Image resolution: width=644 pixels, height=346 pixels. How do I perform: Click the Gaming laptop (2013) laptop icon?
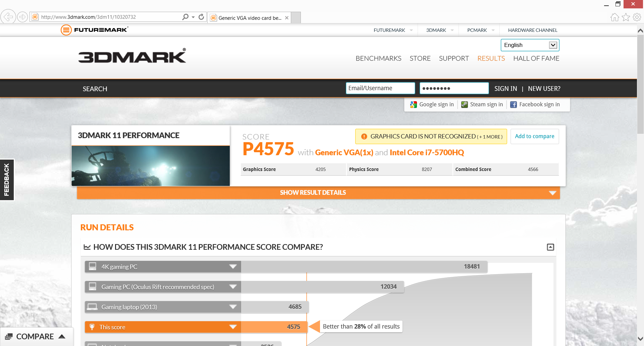pos(92,307)
